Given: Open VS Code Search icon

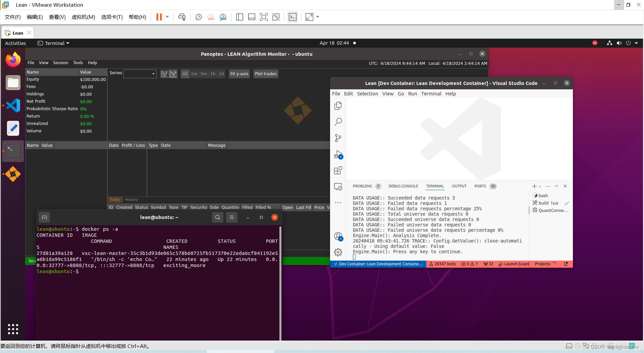Looking at the screenshot, I should pyautogui.click(x=338, y=122).
